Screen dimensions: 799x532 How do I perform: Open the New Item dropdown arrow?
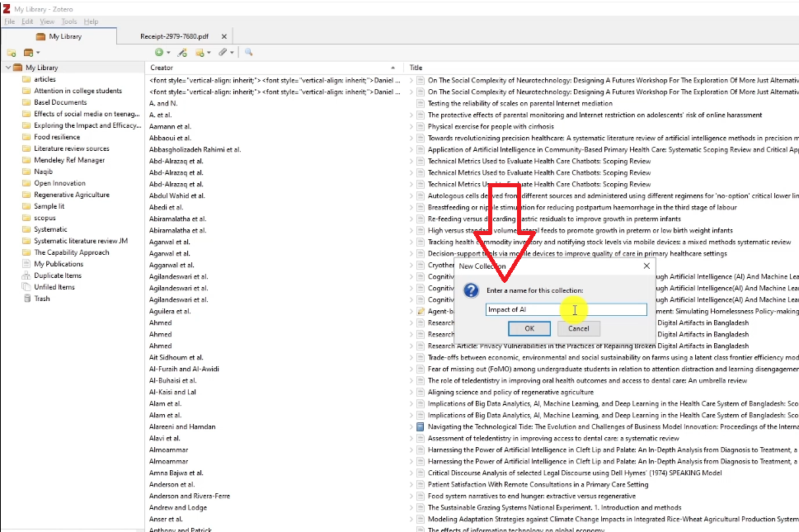point(168,53)
